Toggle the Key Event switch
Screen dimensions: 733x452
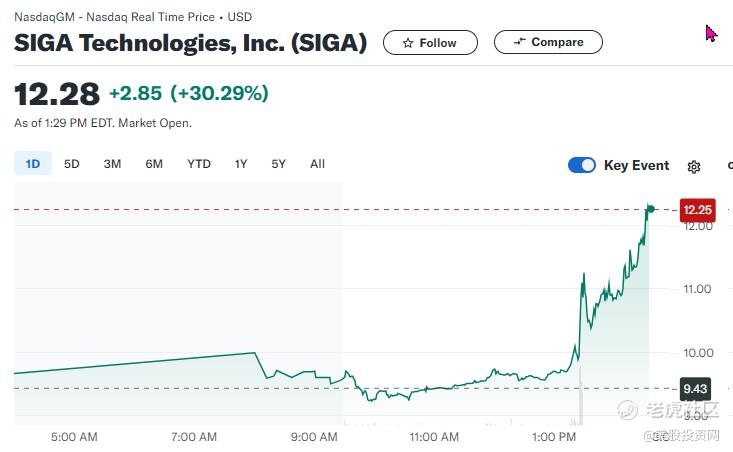(582, 165)
